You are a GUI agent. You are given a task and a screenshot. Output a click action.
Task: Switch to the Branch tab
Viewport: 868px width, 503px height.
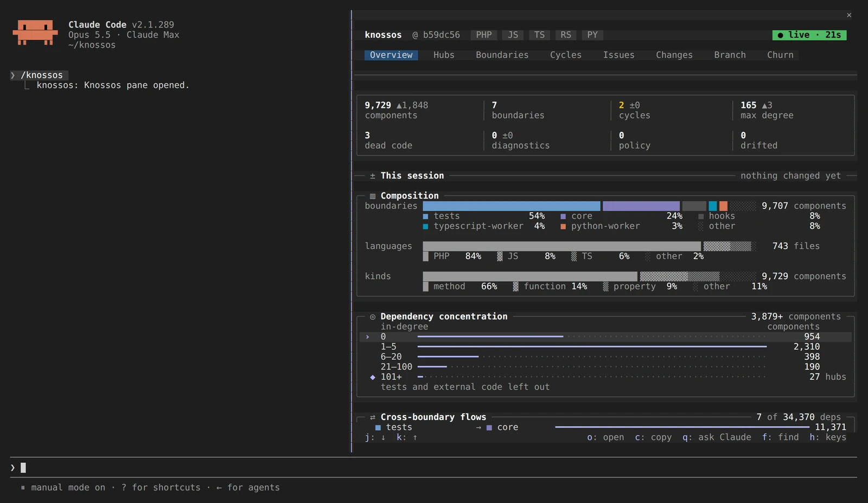point(730,55)
